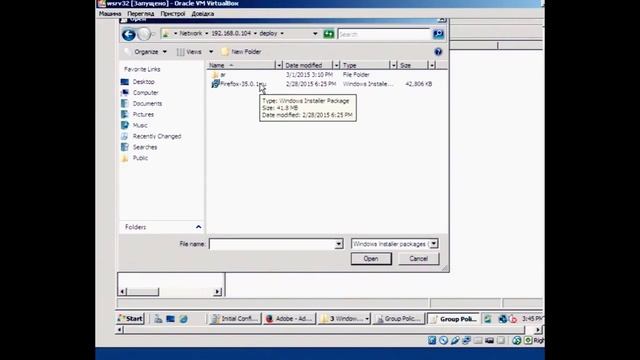640x360 pixels.
Task: Click the Pictures icon in Favorite Links
Action: [125, 115]
